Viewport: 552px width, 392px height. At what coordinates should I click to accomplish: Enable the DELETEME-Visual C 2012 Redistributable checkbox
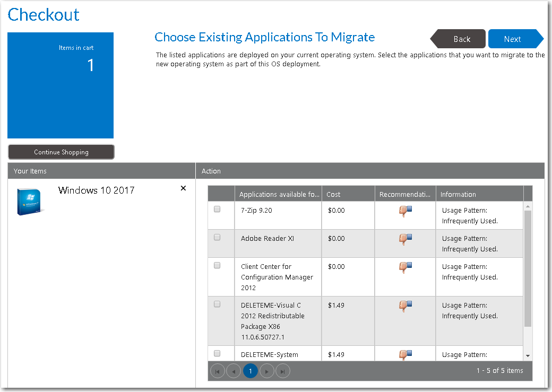[x=217, y=304]
